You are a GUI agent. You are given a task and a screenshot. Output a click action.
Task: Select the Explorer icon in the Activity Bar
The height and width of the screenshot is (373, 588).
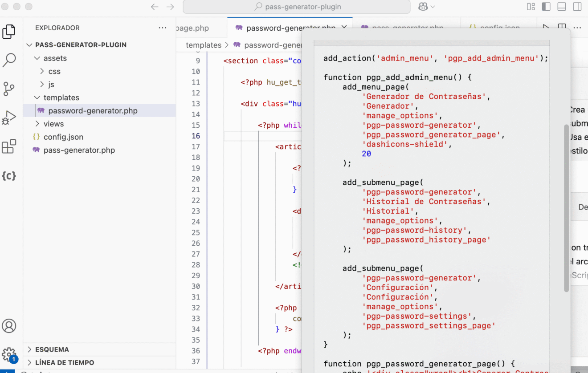point(9,31)
